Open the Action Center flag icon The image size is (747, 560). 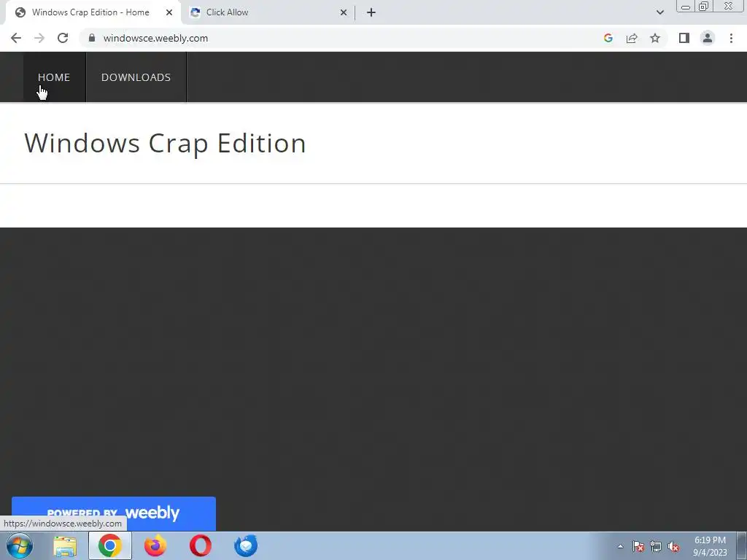[x=638, y=546]
